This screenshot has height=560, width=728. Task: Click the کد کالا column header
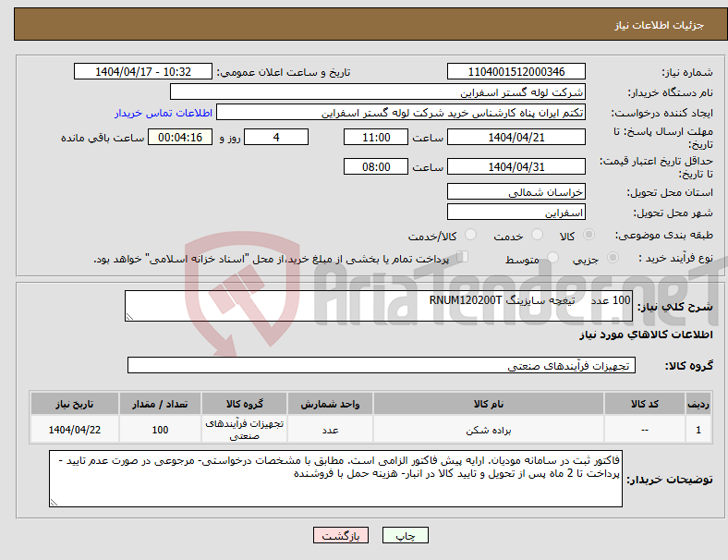(645, 404)
